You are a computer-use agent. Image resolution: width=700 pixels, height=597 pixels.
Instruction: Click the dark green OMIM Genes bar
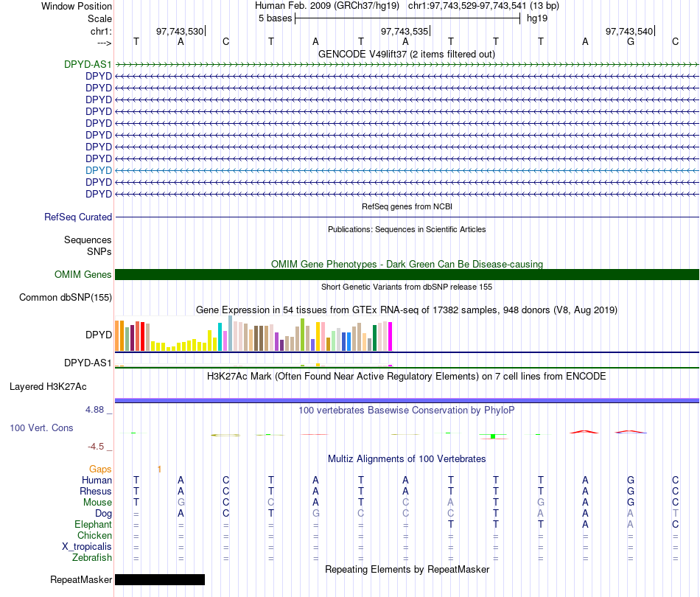coord(407,275)
